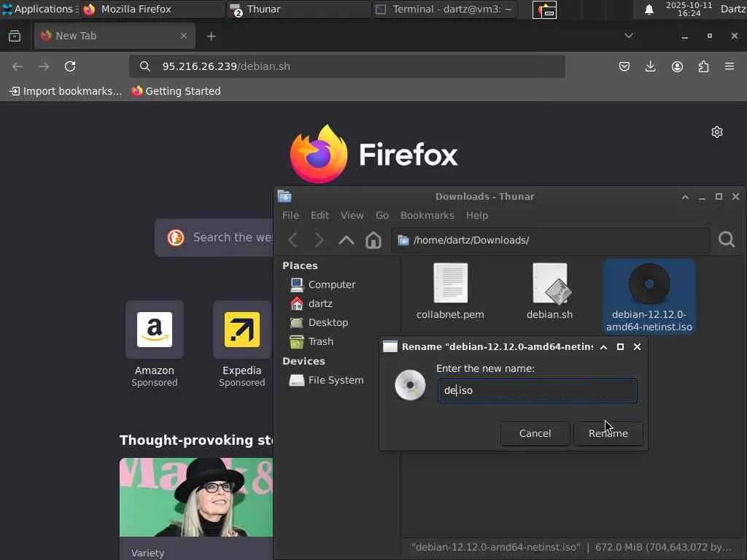Click the clock showing 2025-10-11 16:24
Viewport: 747px width, 560px height.
(689, 9)
